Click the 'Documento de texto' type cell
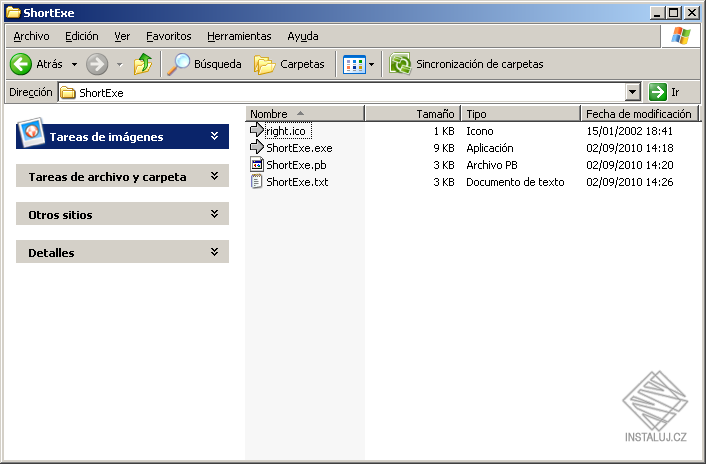This screenshot has width=706, height=464. pyautogui.click(x=515, y=182)
